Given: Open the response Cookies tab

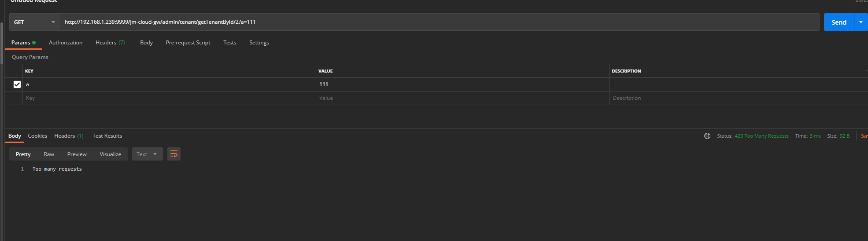Looking at the screenshot, I should click(x=37, y=136).
